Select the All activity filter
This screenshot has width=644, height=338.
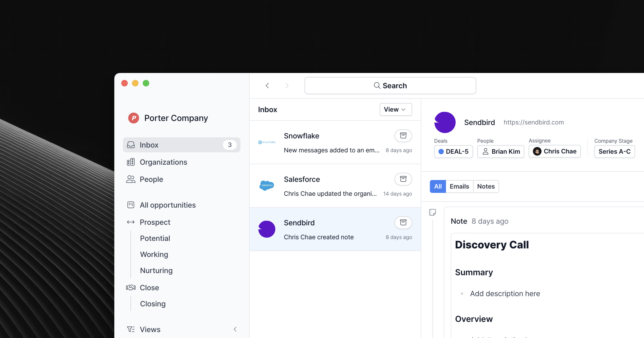(438, 186)
